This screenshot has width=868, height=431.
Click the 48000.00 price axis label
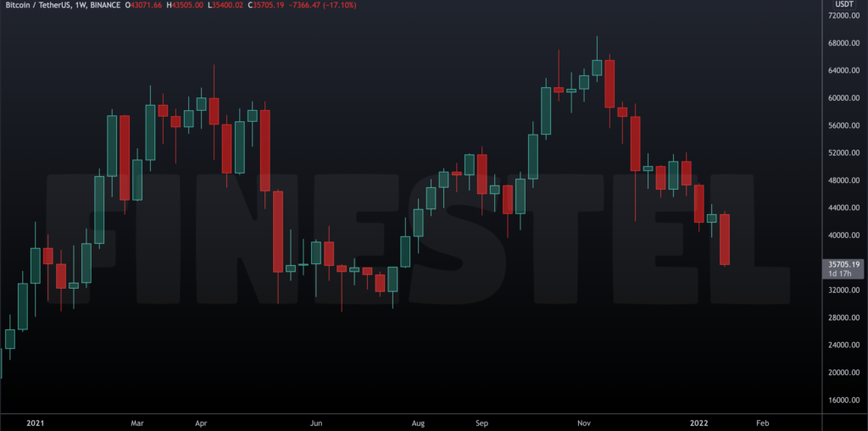[x=843, y=180]
